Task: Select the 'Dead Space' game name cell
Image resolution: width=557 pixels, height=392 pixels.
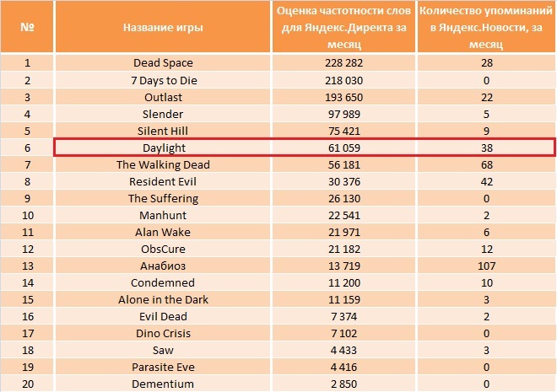Action: 163,62
